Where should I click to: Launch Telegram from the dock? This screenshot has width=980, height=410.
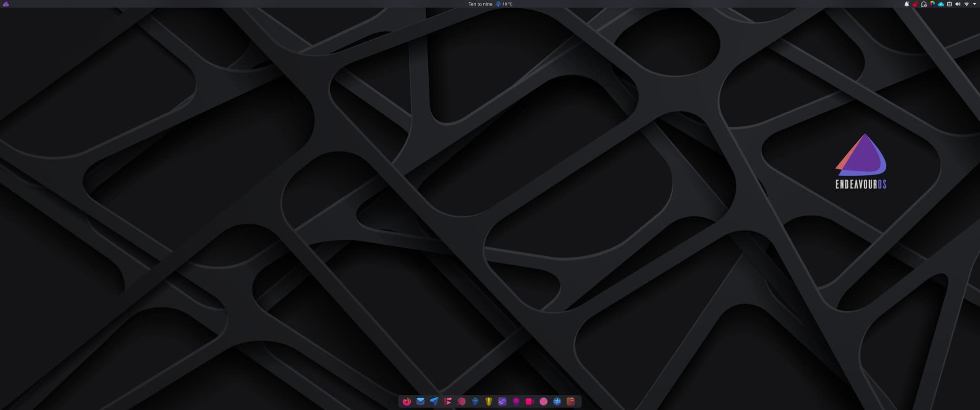[x=434, y=401]
